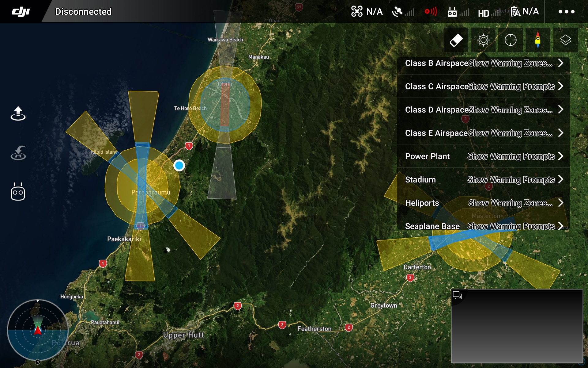588x368 pixels.
Task: Select the Class B Airspace label
Action: 437,63
